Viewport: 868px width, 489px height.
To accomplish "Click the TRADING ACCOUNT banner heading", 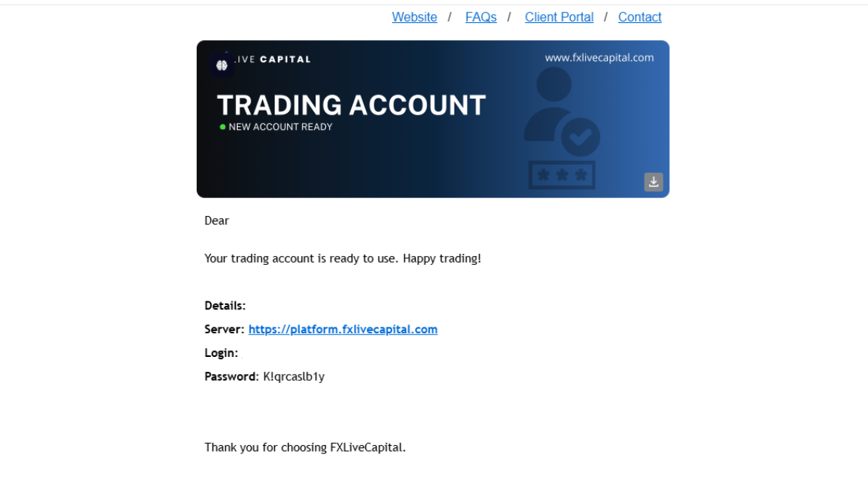I will [x=351, y=105].
